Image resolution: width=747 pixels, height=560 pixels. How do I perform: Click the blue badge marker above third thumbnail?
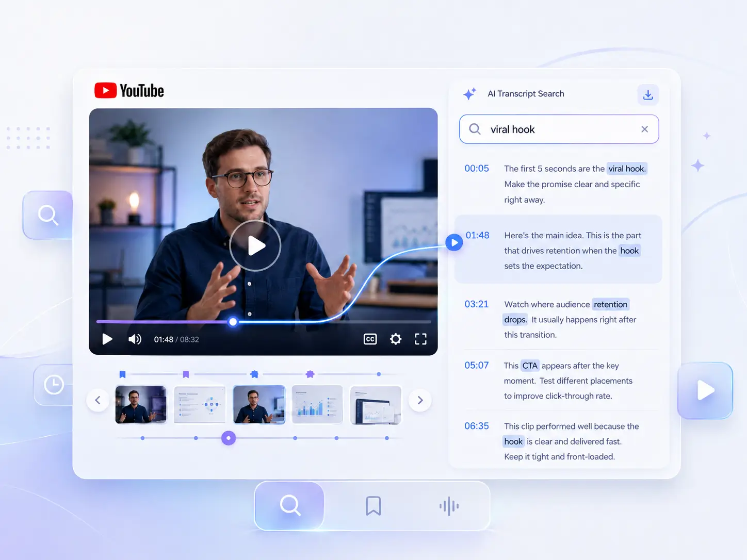click(254, 374)
